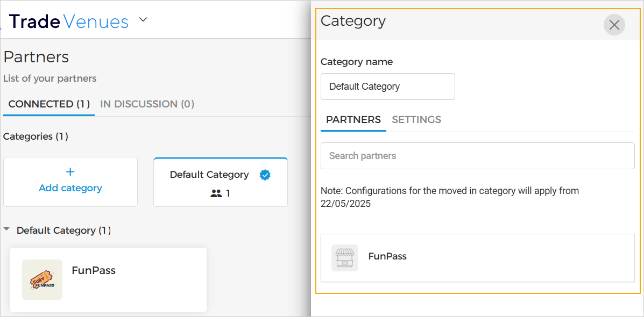Viewport: 644px width, 317px height.
Task: Open the Trade Venues dropdown chevron
Action: click(x=143, y=20)
